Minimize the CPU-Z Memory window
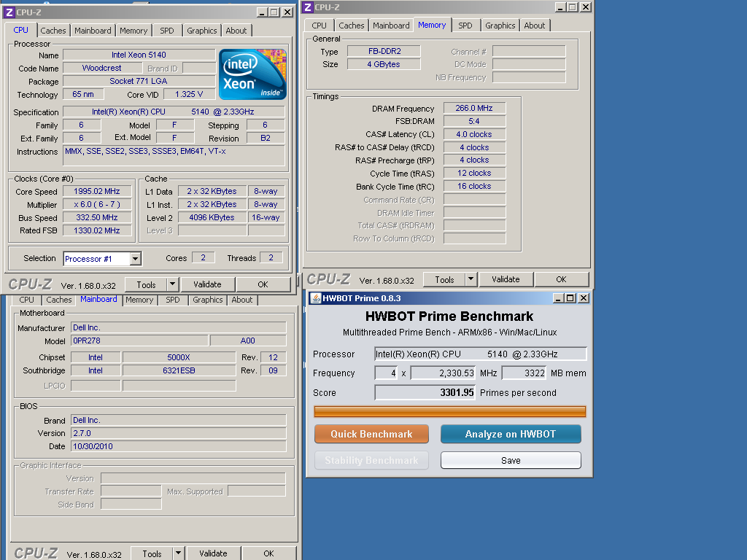 pos(560,7)
